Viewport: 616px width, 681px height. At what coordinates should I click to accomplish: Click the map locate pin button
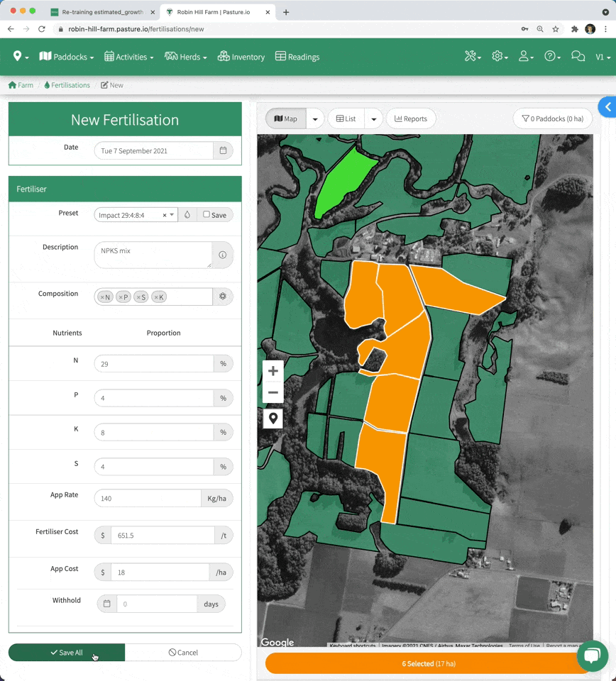(273, 419)
